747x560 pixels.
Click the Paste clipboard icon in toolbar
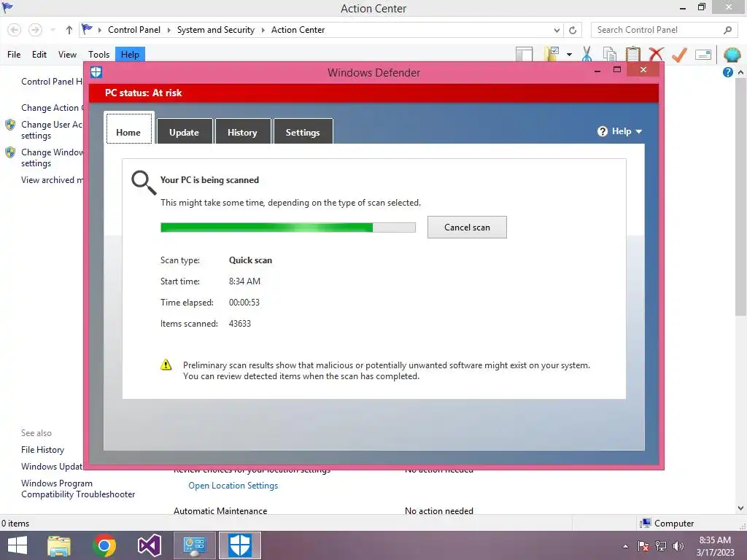pos(632,54)
